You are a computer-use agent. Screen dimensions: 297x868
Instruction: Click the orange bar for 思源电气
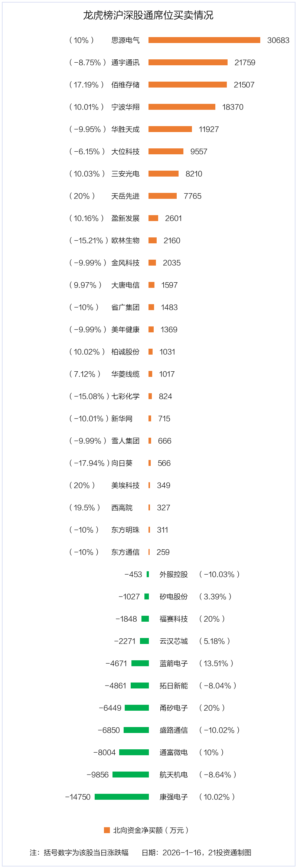pyautogui.click(x=204, y=40)
